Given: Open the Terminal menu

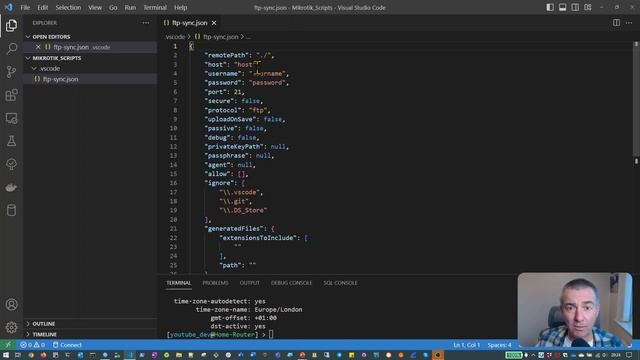Looking at the screenshot, I should (x=155, y=7).
